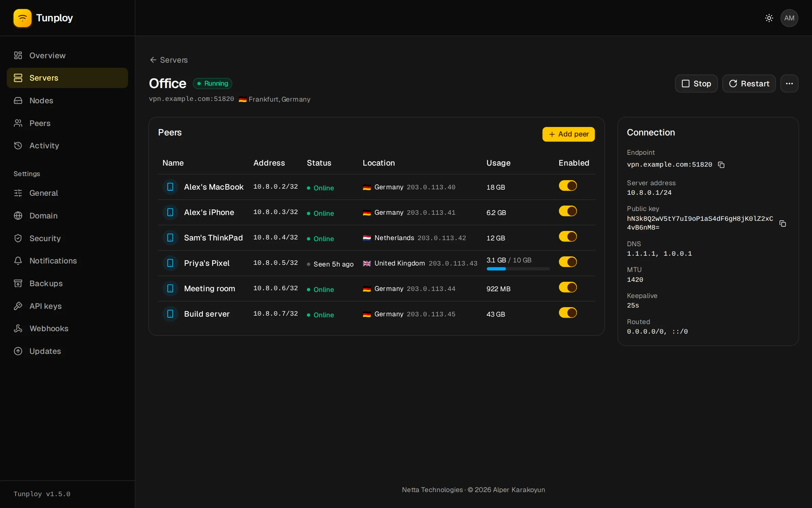Click the Usage column header
Screen dimensions: 812x508
[x=498, y=163]
